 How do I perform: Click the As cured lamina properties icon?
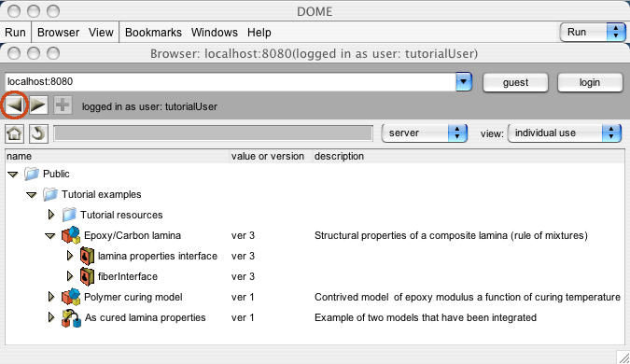coord(71,317)
